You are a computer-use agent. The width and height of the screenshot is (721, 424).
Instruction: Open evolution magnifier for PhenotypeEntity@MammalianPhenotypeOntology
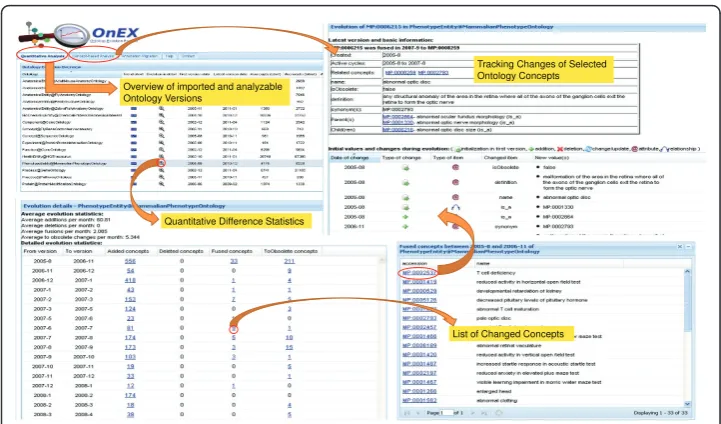[x=161, y=163]
